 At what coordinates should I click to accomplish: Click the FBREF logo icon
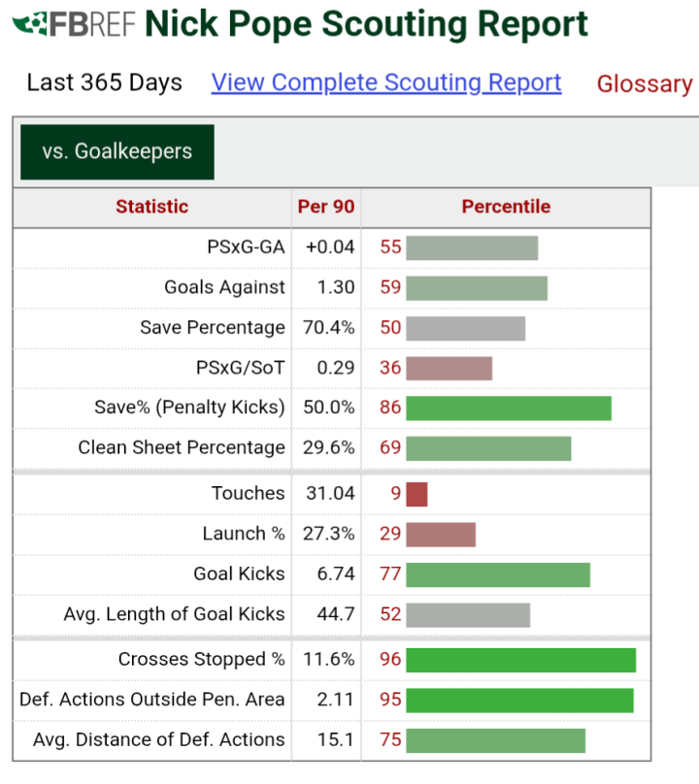pos(74,24)
